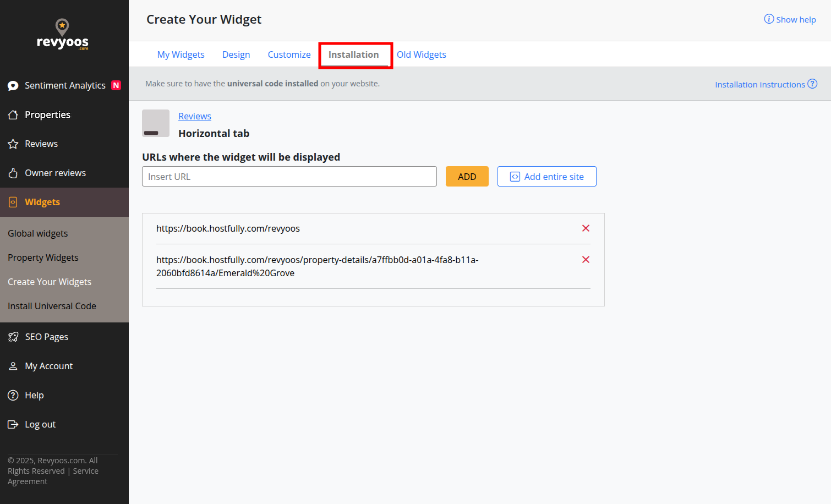Open the Design tab
The image size is (831, 504).
236,54
